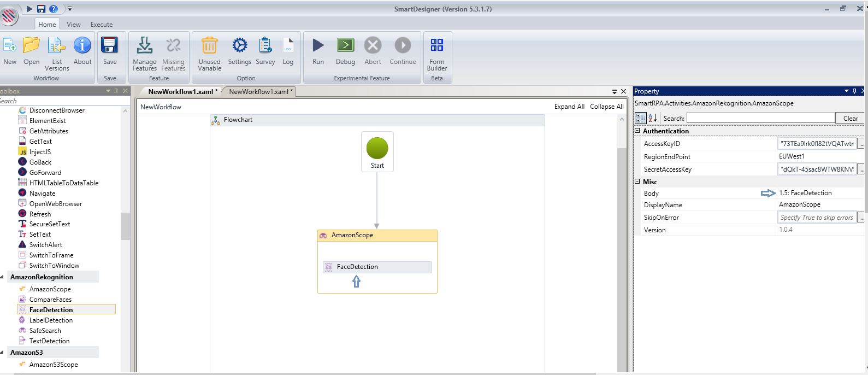Select CompareFaces activity in toolbox

pos(50,300)
